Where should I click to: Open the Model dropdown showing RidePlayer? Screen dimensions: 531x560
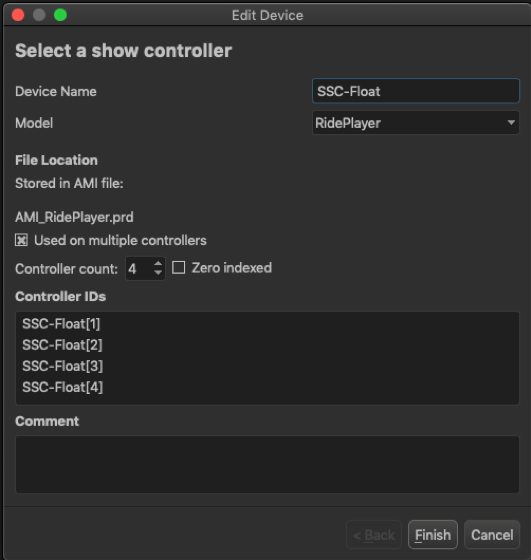coord(416,123)
